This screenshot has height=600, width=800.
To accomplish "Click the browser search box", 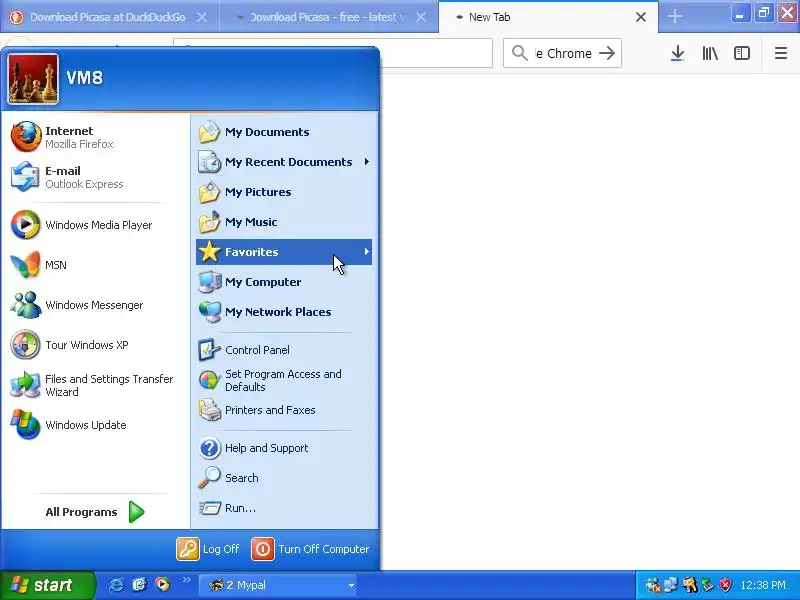I will click(x=562, y=53).
